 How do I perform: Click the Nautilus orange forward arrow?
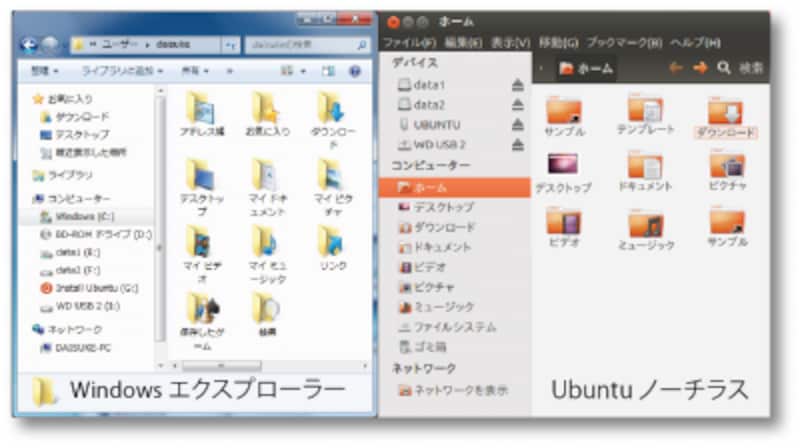coord(700,68)
